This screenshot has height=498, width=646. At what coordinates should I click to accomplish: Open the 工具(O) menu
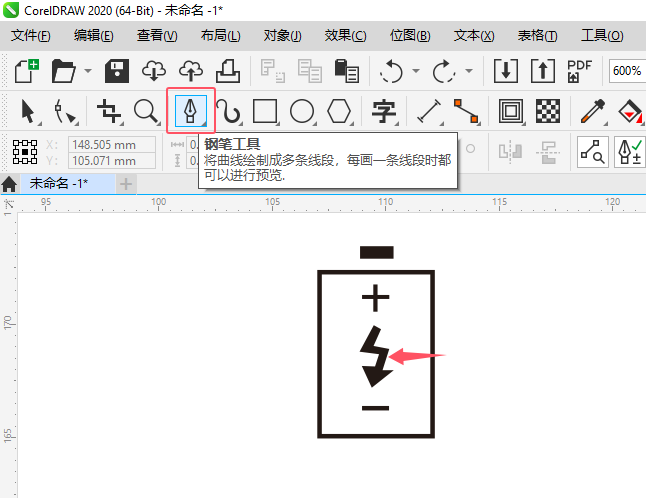[602, 35]
